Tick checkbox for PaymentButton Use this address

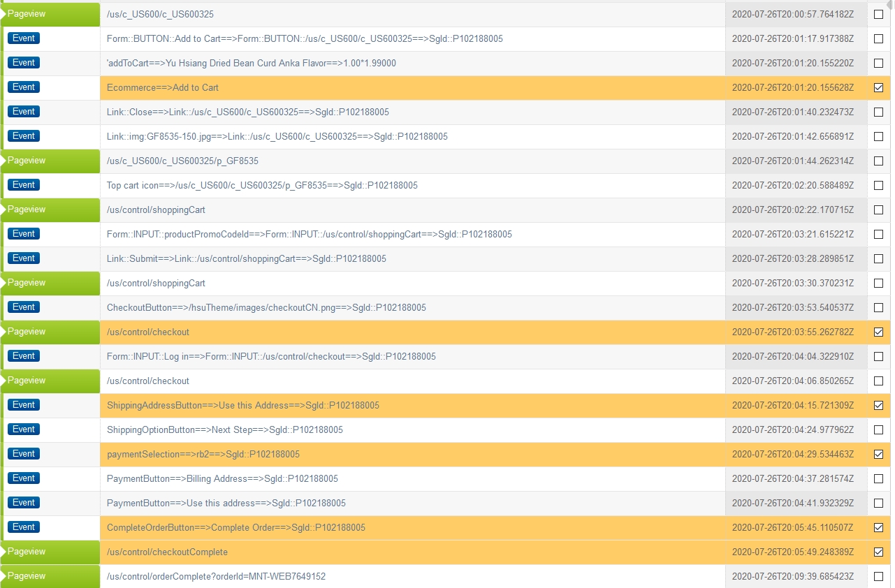tap(878, 504)
